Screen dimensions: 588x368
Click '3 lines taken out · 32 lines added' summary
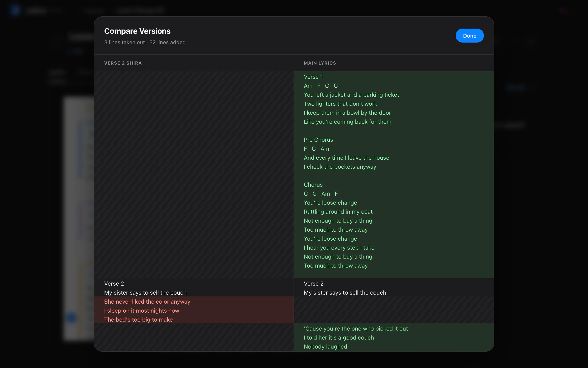[145, 42]
